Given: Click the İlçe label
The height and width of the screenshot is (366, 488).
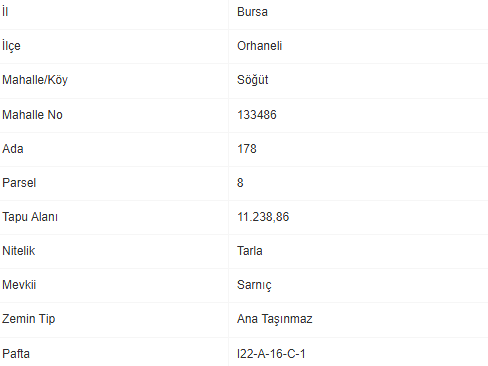Looking at the screenshot, I should (11, 46).
